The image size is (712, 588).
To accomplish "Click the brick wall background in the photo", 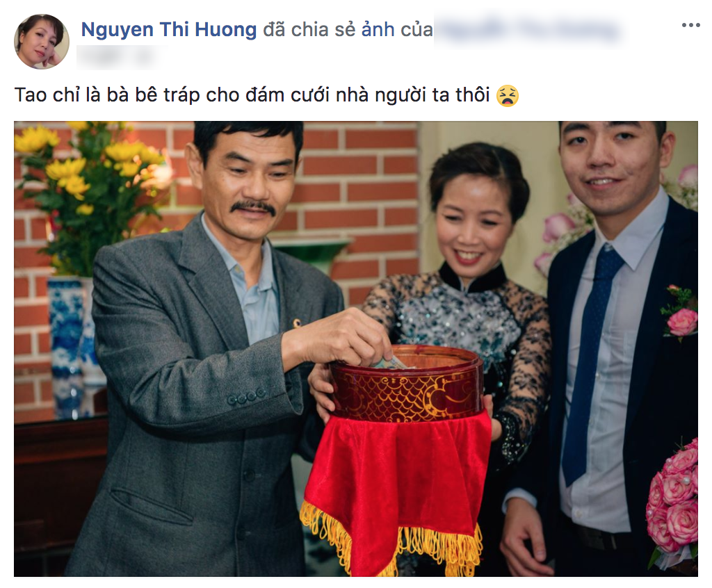I will click(x=359, y=181).
